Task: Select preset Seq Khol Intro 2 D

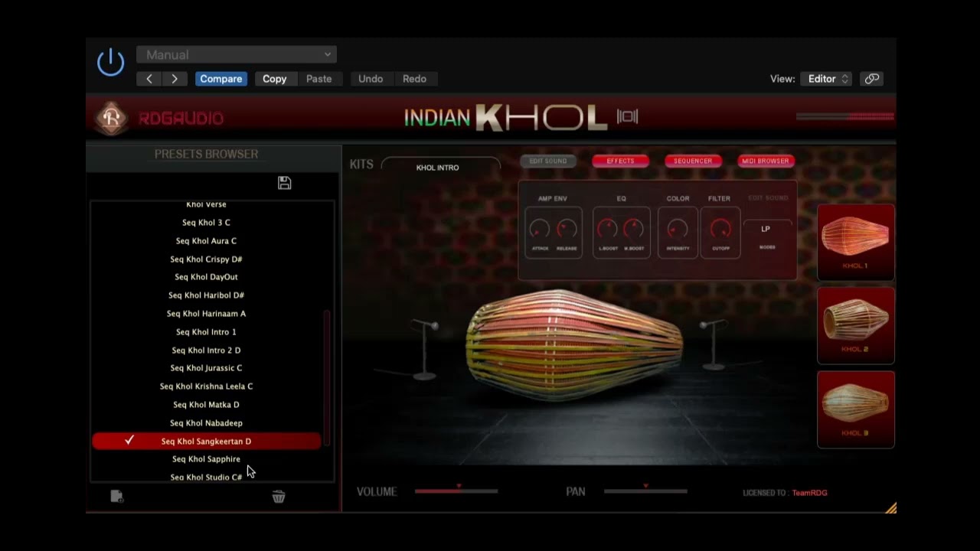Action: pyautogui.click(x=206, y=350)
